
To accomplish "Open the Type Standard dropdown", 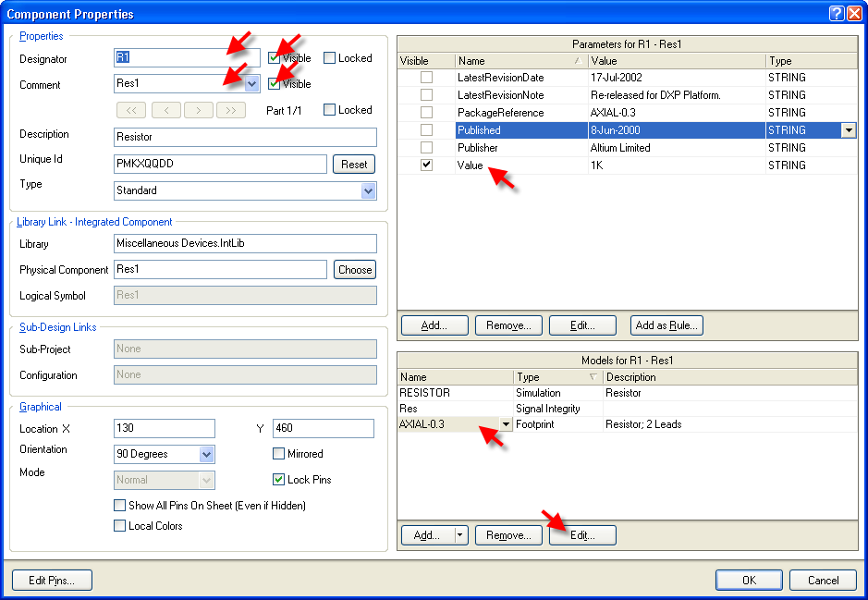I will tap(369, 190).
